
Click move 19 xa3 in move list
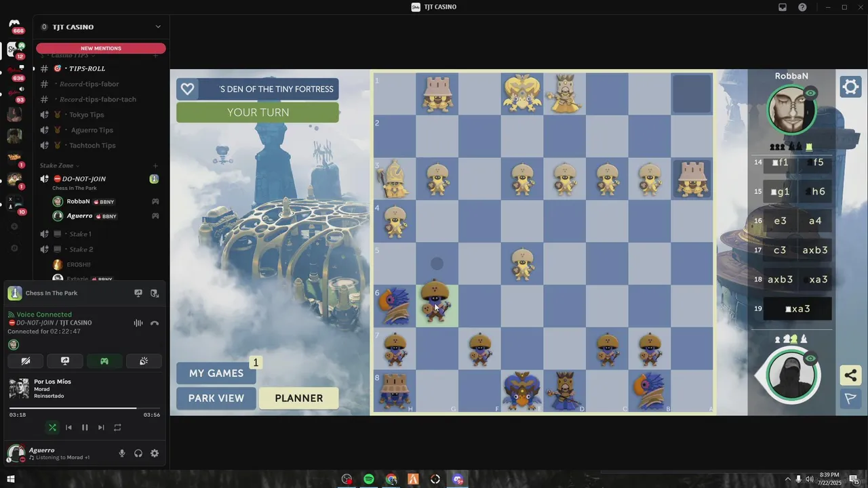pyautogui.click(x=797, y=308)
